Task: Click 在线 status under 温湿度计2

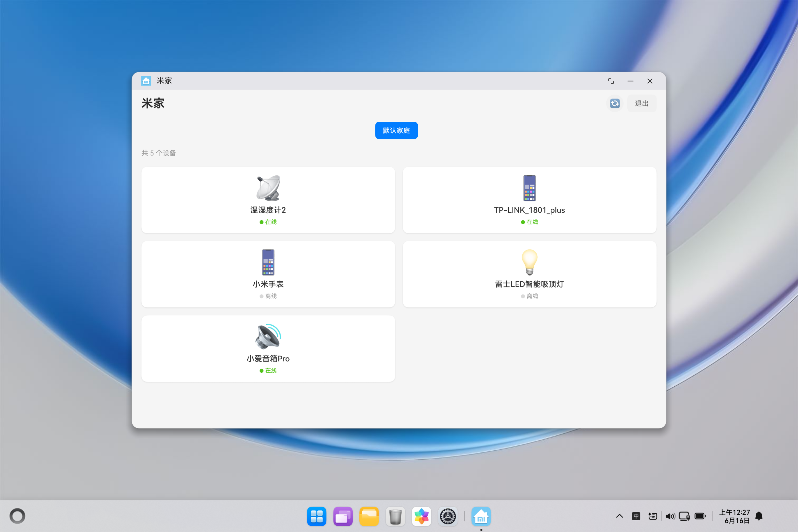Action: click(268, 222)
